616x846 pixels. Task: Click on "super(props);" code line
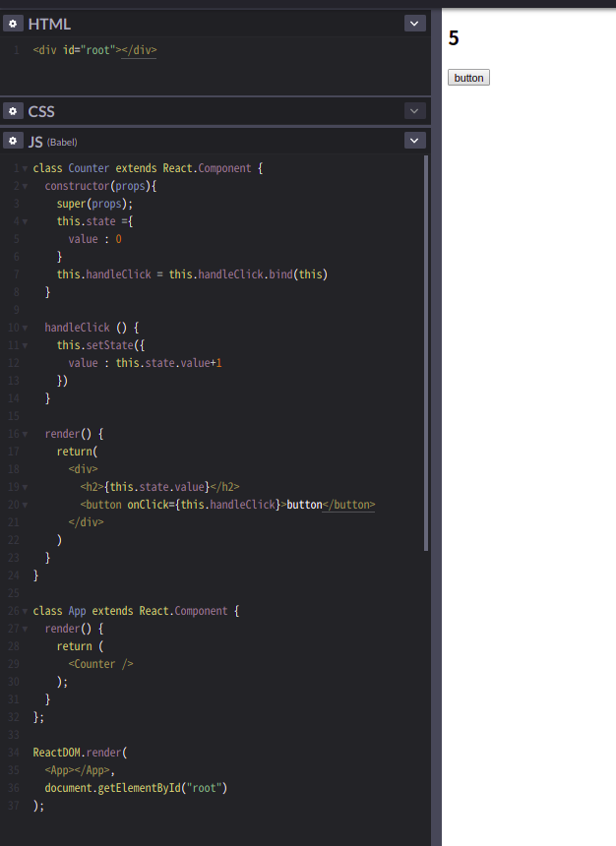pyautogui.click(x=94, y=204)
